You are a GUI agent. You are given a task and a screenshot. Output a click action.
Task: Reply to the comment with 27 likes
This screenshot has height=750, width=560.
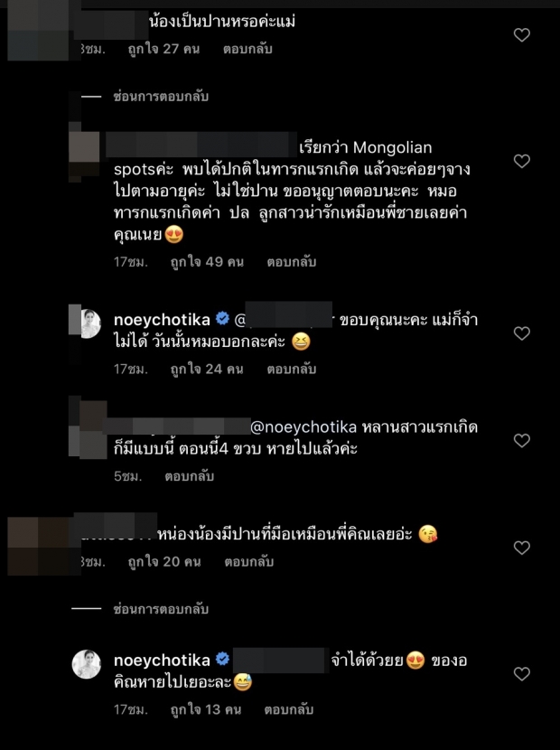point(247,49)
